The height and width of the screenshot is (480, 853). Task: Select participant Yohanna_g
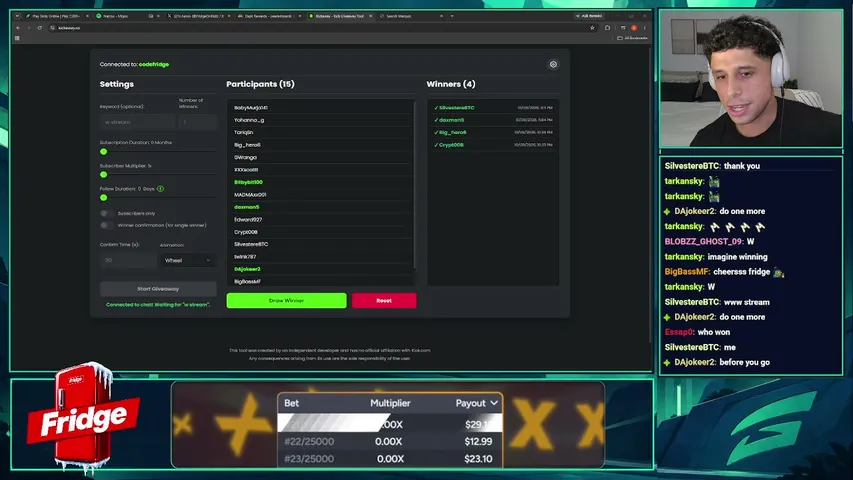pos(319,120)
